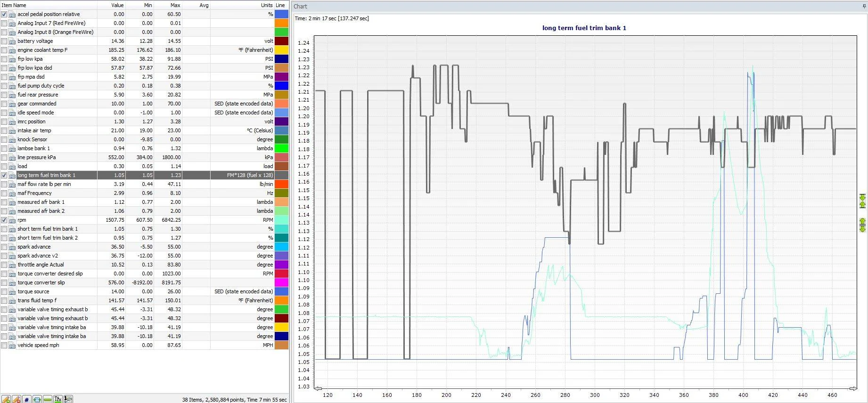This screenshot has width=868, height=403.
Task: Click the Chart panel title
Action: pos(300,7)
